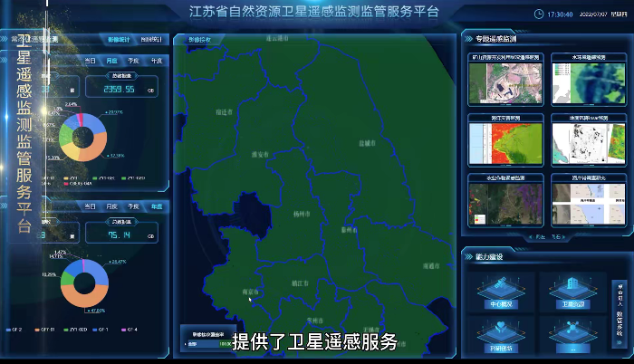Click the yellow segment of upper donut chart

[71, 153]
